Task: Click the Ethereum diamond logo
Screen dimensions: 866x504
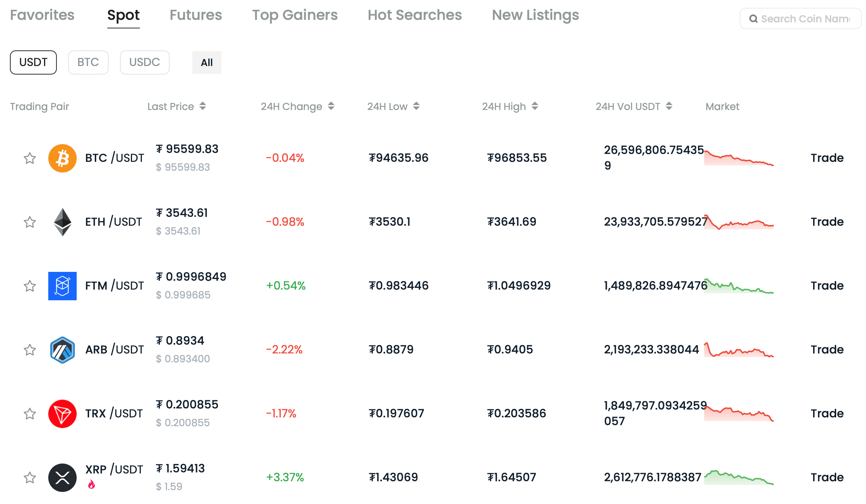Action: tap(62, 222)
